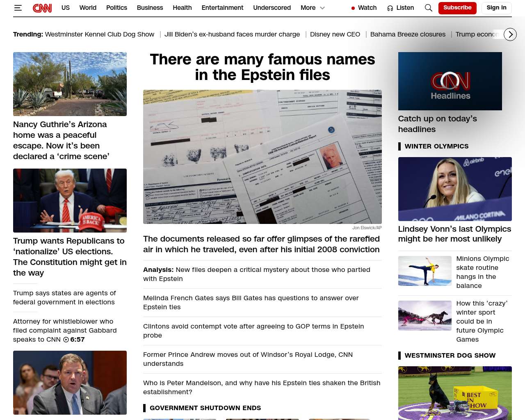
Task: Open the search magnifier icon
Action: (x=429, y=8)
